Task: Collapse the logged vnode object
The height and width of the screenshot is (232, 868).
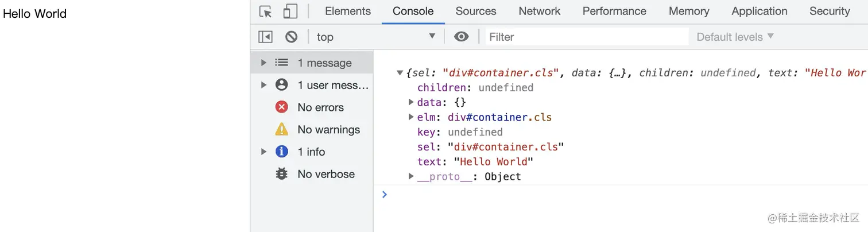Action: [400, 73]
